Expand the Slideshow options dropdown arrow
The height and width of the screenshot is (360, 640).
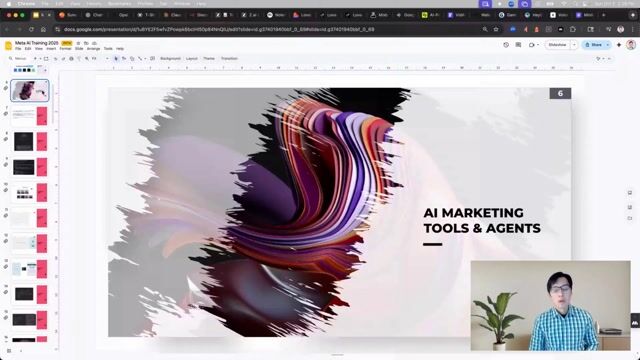coord(574,45)
